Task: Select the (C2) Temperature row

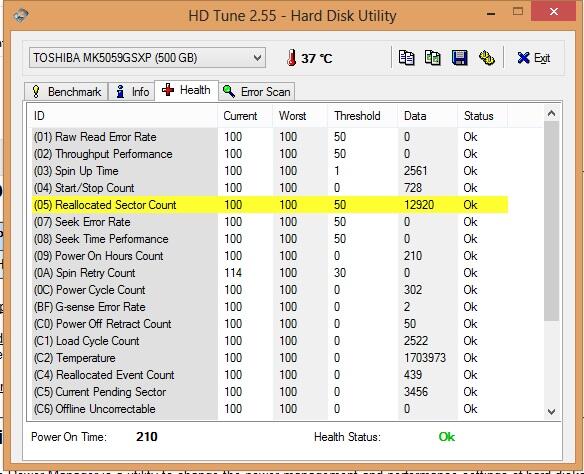Action: click(x=270, y=358)
